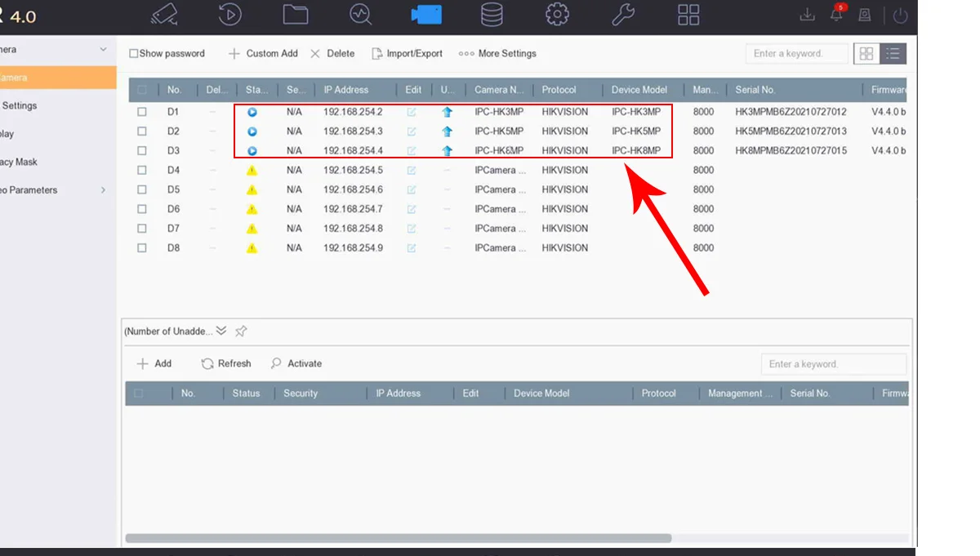Enable the Show password checkbox
Viewport: 980px width, 556px height.
pyautogui.click(x=134, y=54)
